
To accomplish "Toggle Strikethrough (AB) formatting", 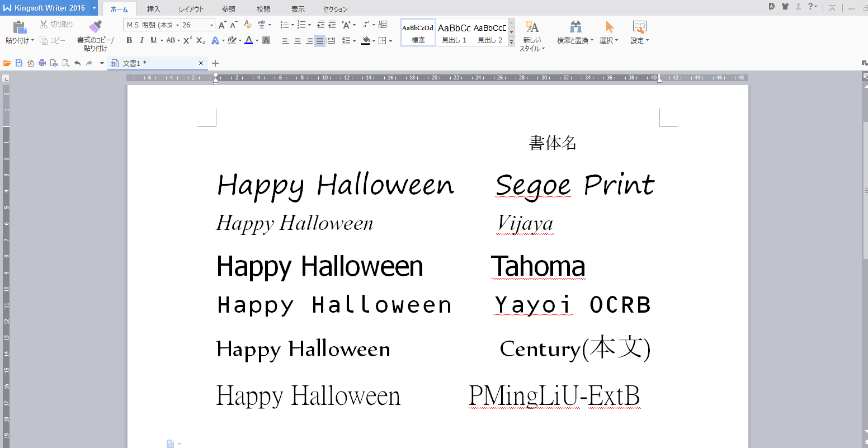I will tap(171, 40).
